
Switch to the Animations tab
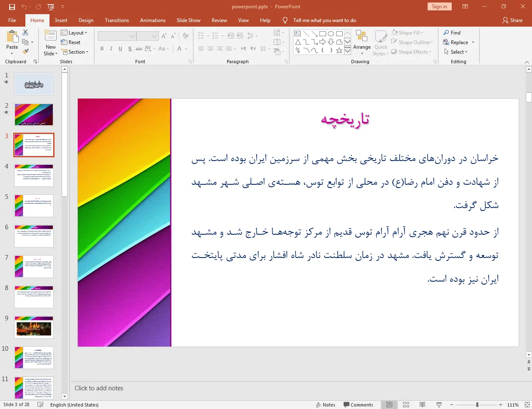tap(153, 20)
